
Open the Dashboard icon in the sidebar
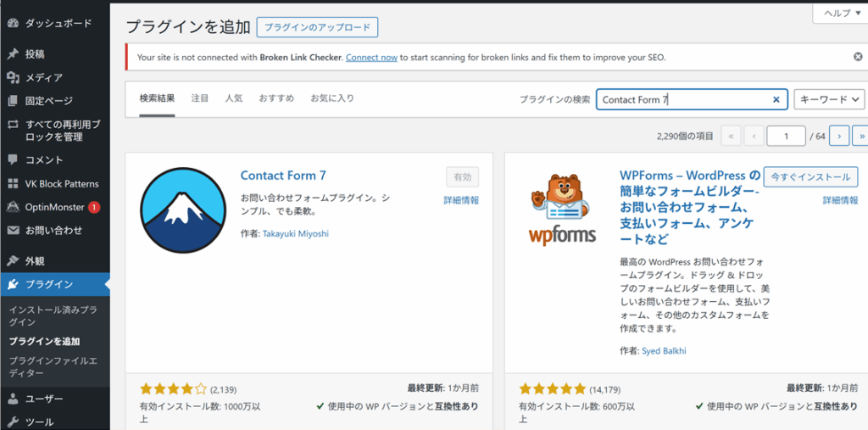coord(14,23)
